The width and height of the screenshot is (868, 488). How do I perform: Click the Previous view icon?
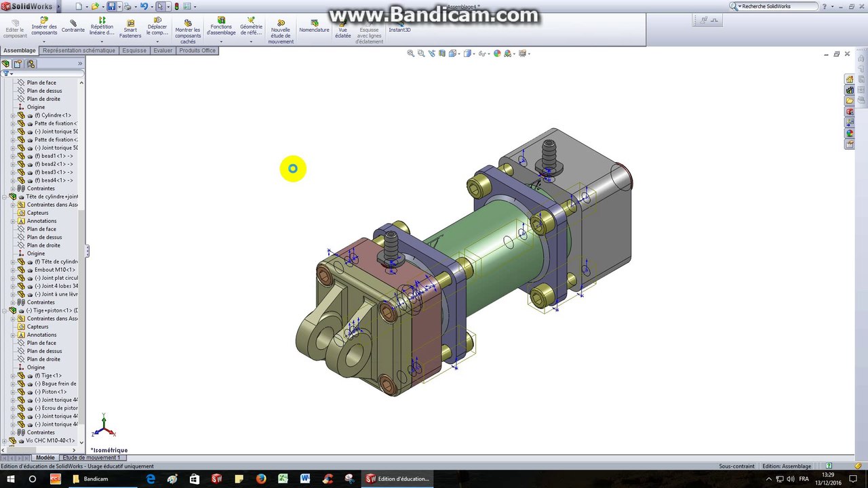(x=432, y=54)
